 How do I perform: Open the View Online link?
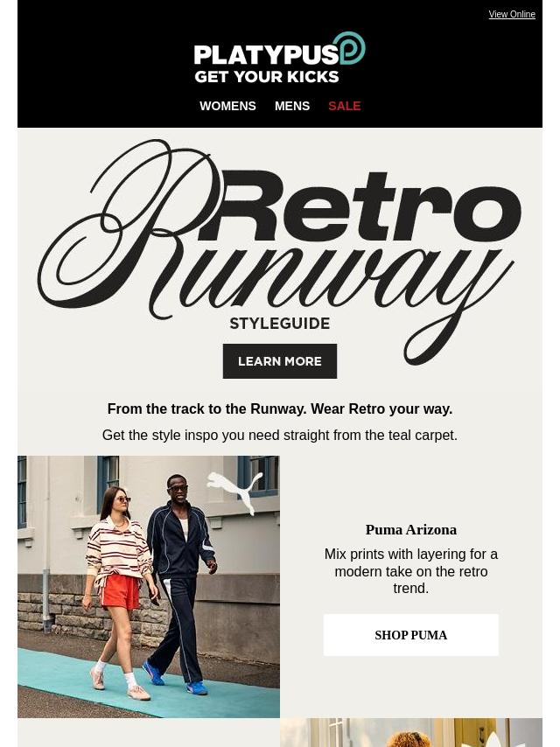click(511, 14)
